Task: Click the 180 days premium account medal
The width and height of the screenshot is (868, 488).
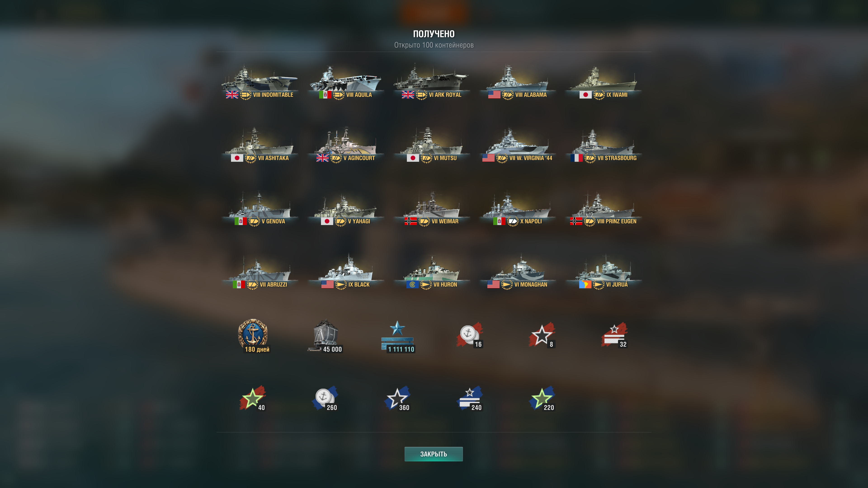Action: [253, 335]
